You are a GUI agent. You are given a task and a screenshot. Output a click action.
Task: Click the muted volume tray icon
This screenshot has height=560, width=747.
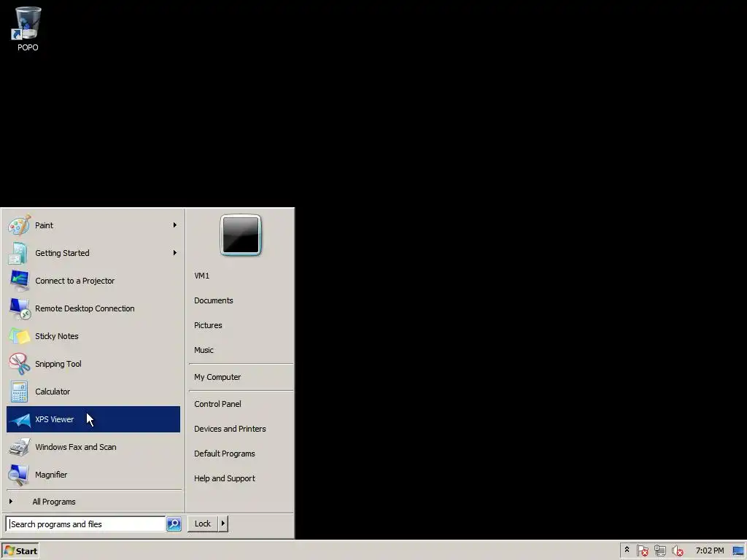(678, 551)
